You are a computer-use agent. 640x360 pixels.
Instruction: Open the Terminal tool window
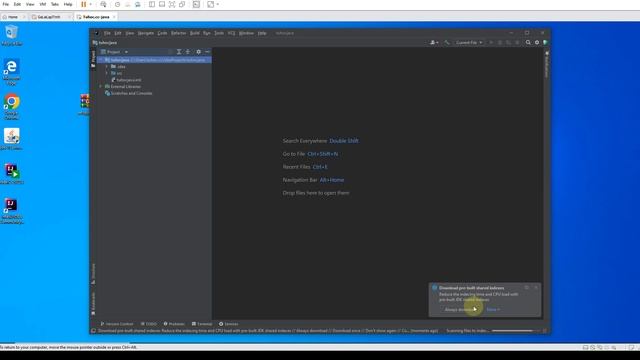[x=202, y=324]
